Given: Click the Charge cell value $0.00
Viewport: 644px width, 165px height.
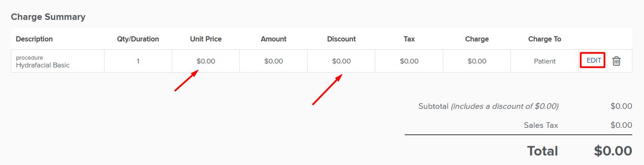Looking at the screenshot, I should [x=477, y=61].
